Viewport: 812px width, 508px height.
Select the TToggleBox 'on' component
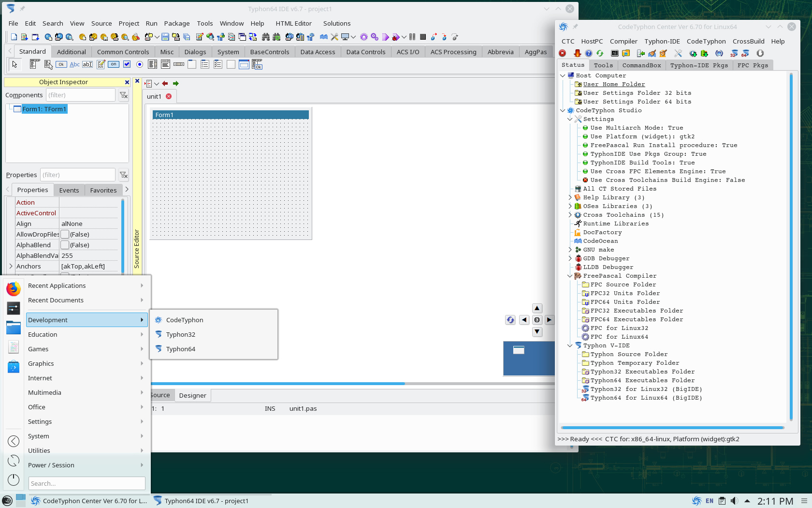click(114, 64)
